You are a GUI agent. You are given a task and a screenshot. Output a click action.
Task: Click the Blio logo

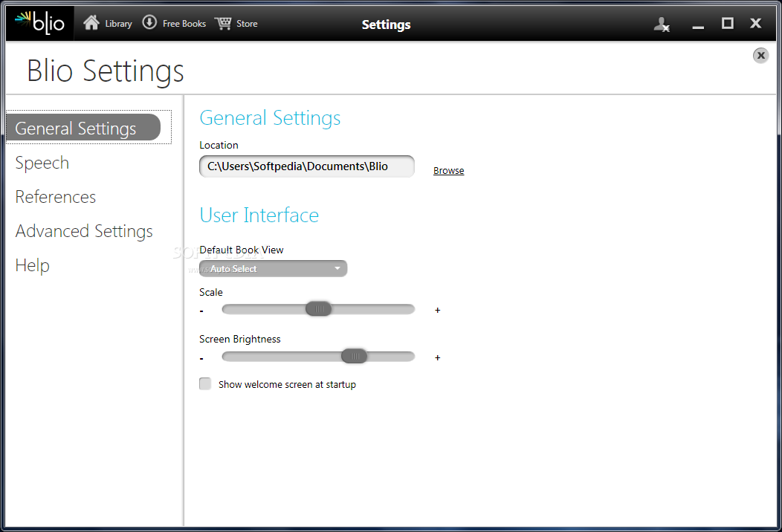click(x=40, y=23)
